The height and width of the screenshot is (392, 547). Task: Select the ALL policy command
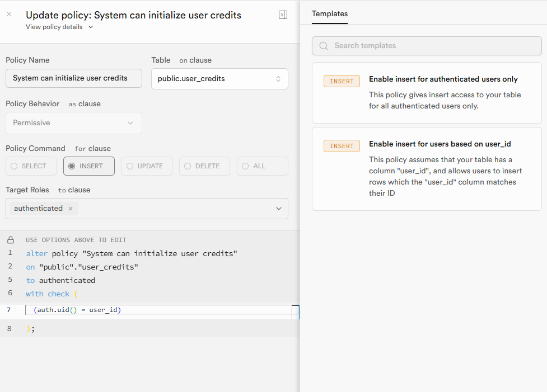point(263,166)
